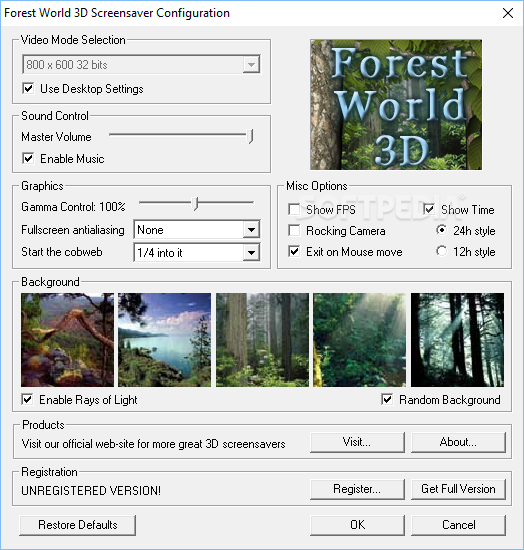Pick the rocky canyon tree background thumbnail
This screenshot has width=524, height=550.
click(67, 340)
